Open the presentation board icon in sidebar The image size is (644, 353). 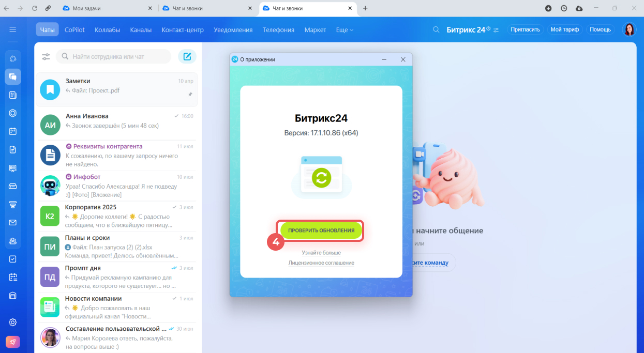pos(13,168)
